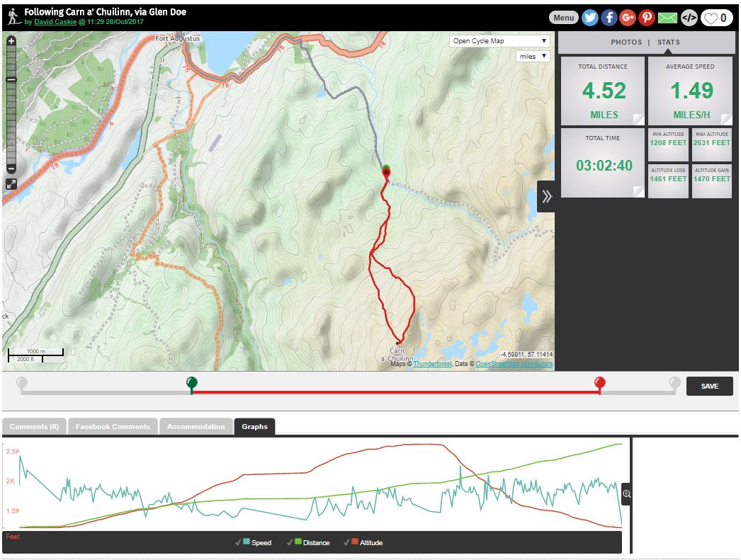Toggle Altitude graph series
The image size is (741, 560).
tap(365, 543)
